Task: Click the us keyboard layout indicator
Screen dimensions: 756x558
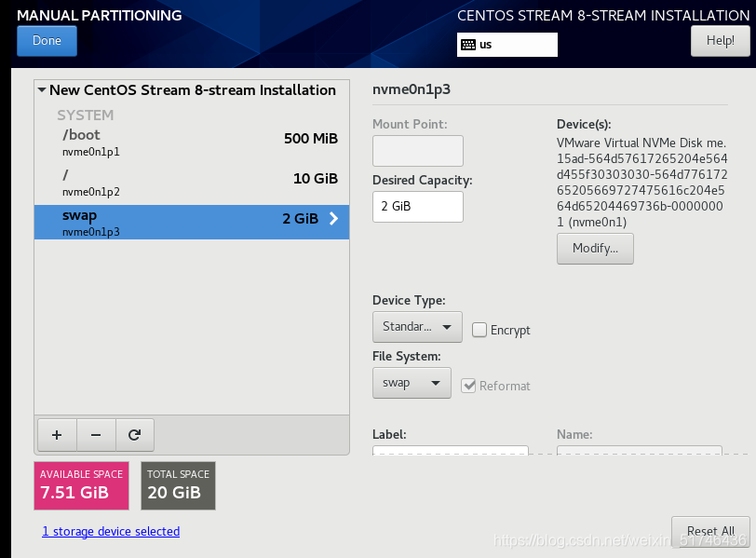Action: (x=507, y=45)
